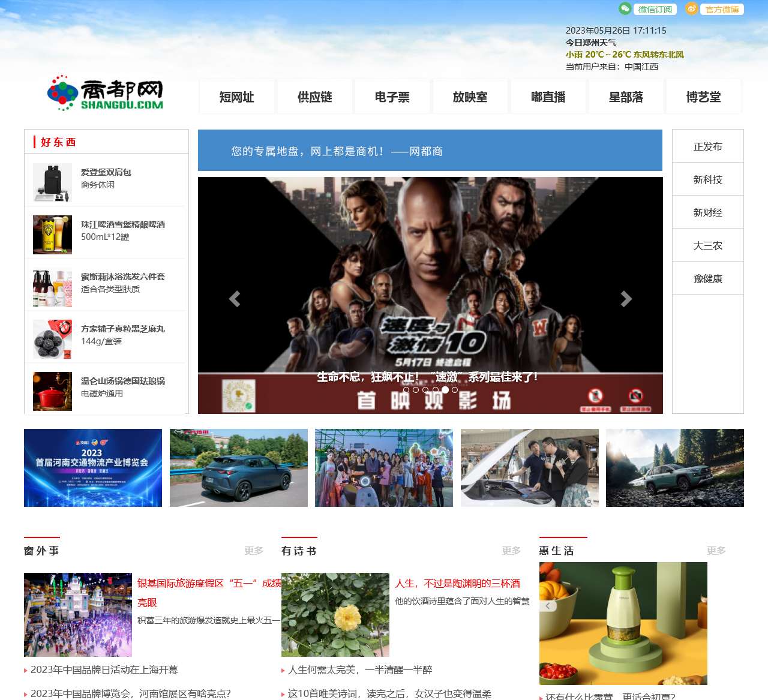Switch to the 新科技 side tab

(708, 179)
